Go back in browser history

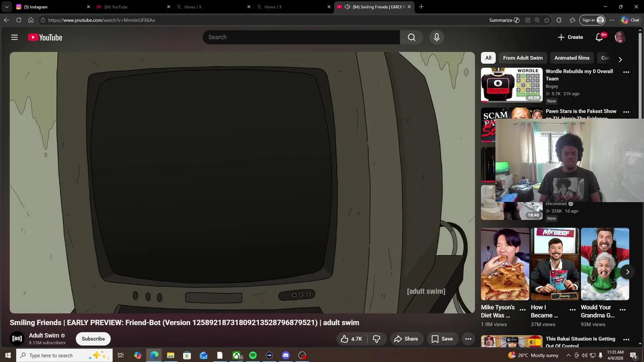[x=7, y=20]
